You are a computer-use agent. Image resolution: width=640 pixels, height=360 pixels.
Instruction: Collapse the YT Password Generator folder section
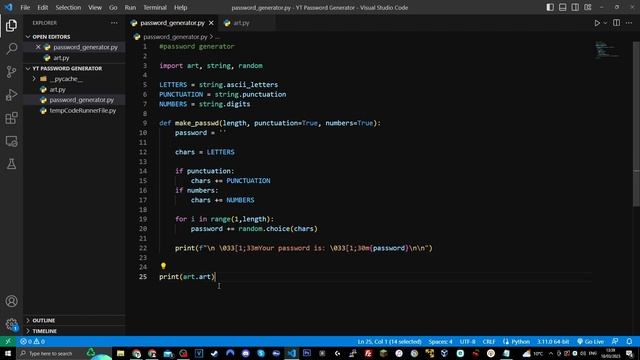(x=74, y=68)
